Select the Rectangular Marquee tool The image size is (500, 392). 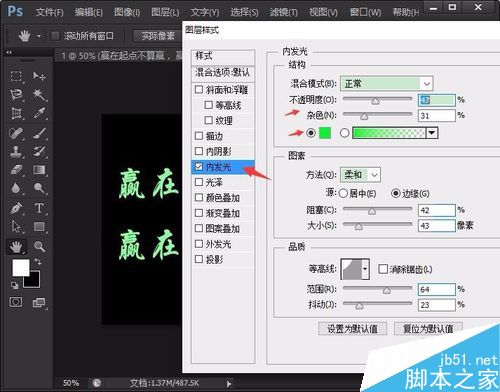click(x=16, y=76)
